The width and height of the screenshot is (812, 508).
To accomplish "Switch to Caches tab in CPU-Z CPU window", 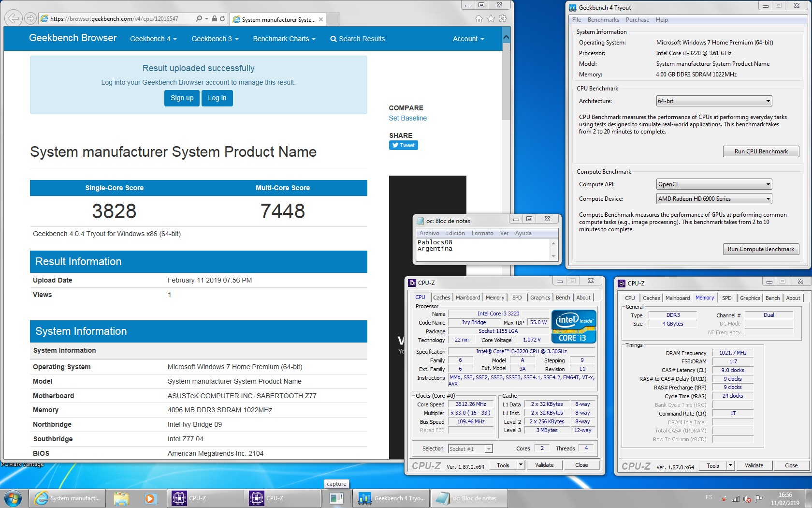I will (442, 298).
